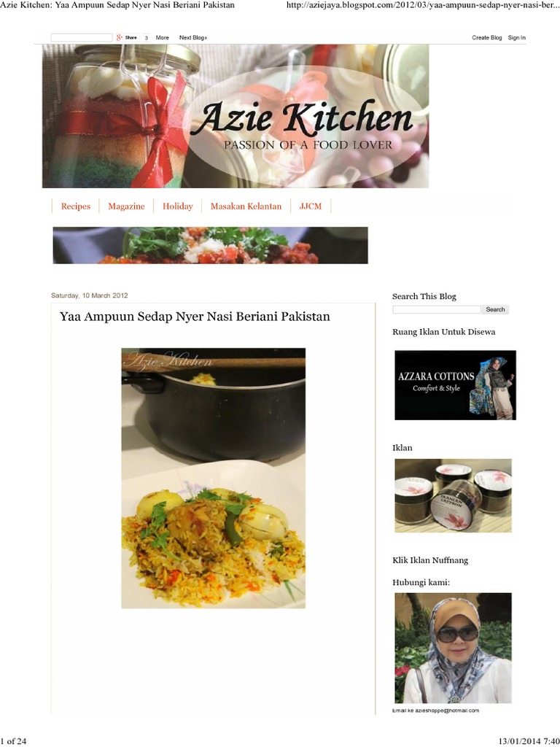This screenshot has height=747, width=560.
Task: Click the Azie Kitchen header banner
Action: tap(236, 116)
